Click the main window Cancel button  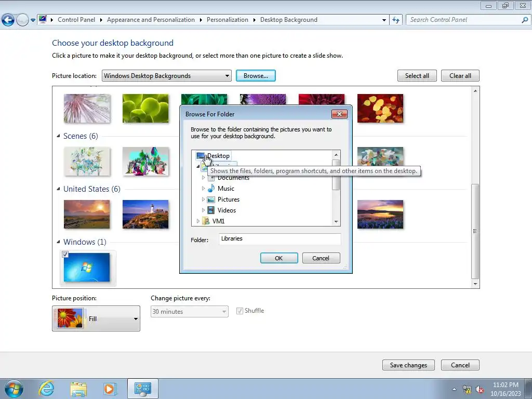pos(460,365)
